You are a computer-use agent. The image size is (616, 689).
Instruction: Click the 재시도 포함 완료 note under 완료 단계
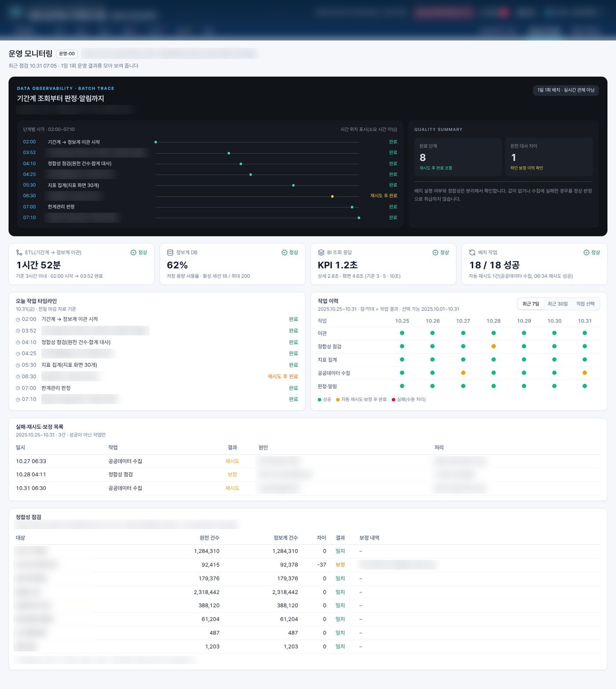coord(436,168)
